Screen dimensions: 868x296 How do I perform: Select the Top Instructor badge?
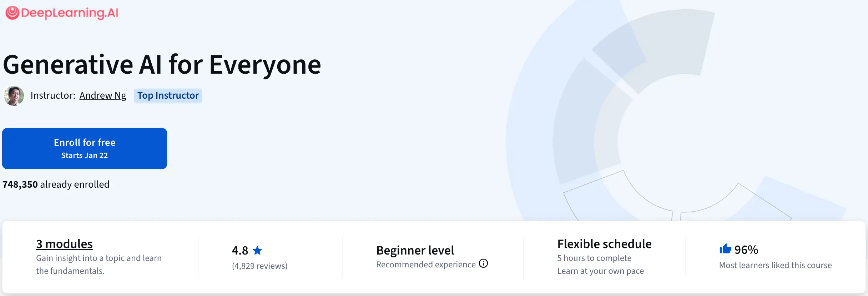(x=168, y=95)
